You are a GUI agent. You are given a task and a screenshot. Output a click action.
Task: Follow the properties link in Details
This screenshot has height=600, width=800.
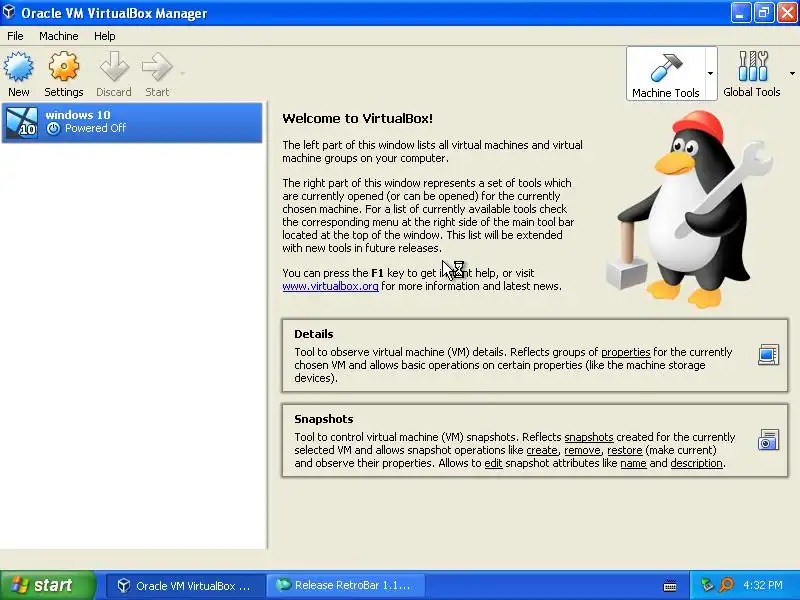pyautogui.click(x=626, y=352)
